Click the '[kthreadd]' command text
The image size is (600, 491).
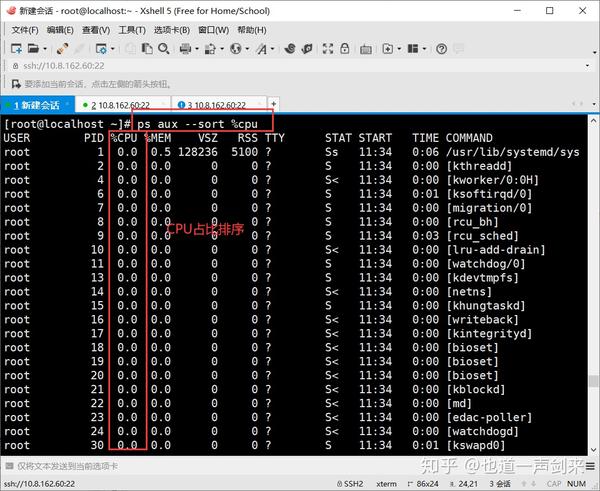(479, 166)
